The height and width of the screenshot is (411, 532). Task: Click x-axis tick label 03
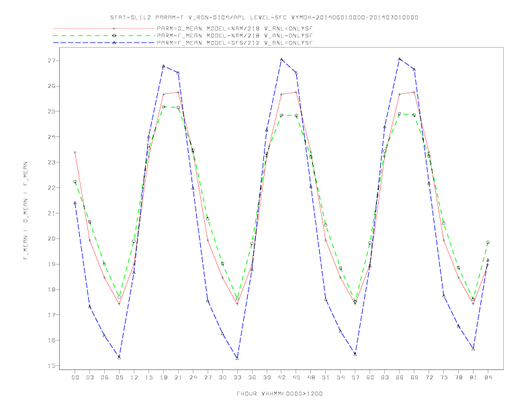(90, 377)
